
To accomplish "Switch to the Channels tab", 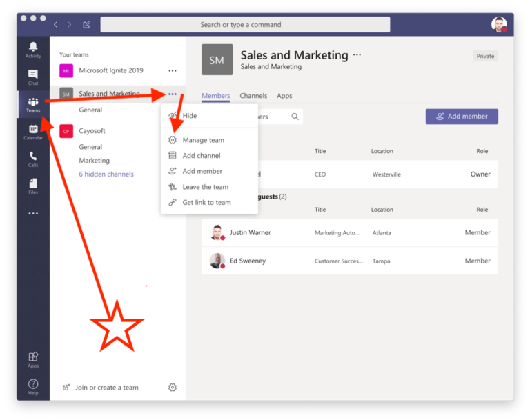I will [253, 96].
